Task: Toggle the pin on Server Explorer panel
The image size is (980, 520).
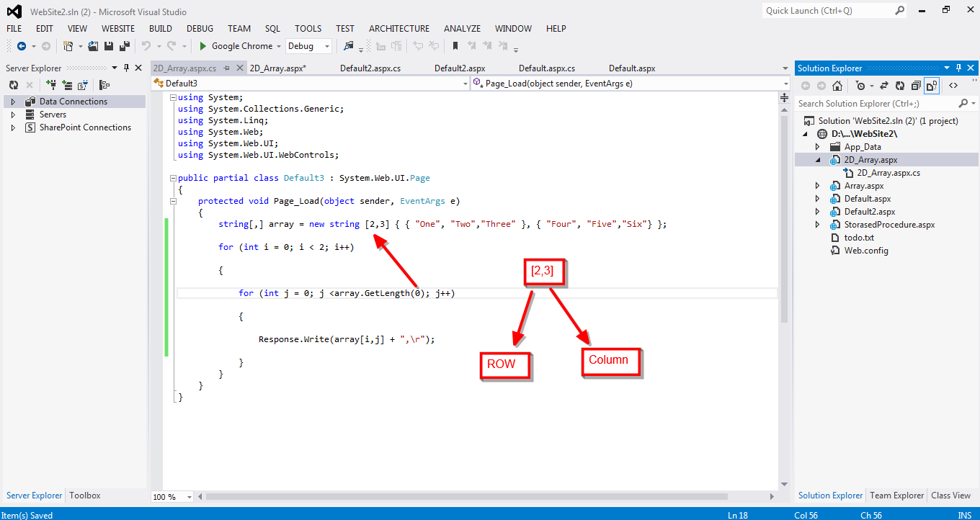Action: [x=125, y=68]
